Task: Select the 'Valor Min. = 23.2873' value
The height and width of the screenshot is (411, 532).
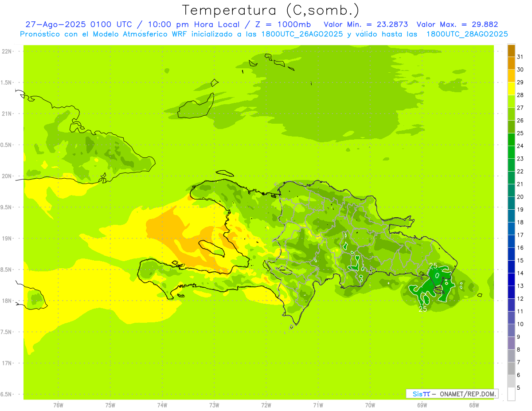Action: point(366,24)
